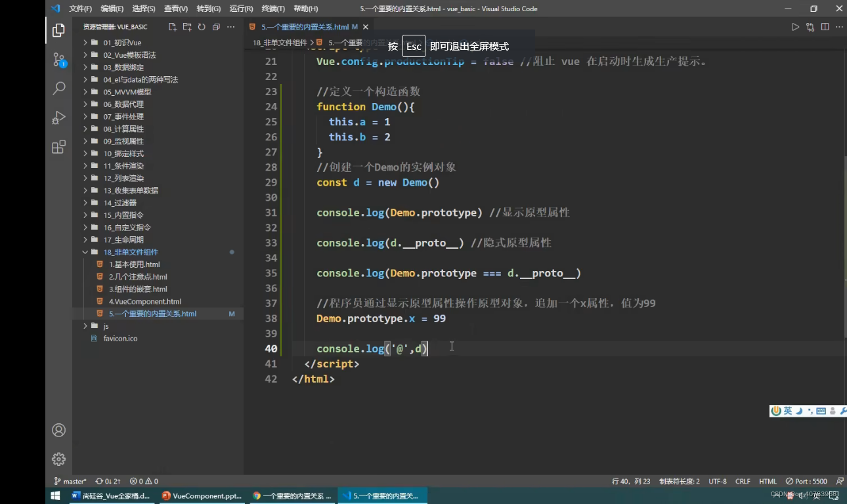
Task: Change tab size 制表符长度: 2
Action: coord(680,481)
